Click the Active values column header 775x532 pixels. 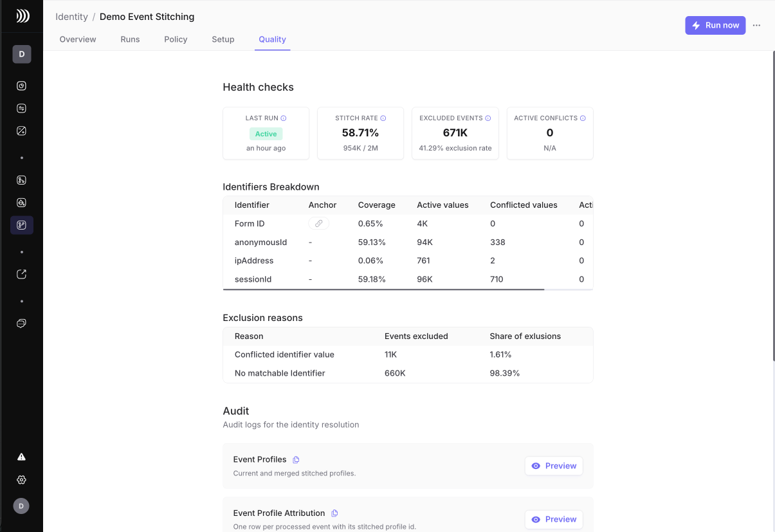pyautogui.click(x=442, y=205)
